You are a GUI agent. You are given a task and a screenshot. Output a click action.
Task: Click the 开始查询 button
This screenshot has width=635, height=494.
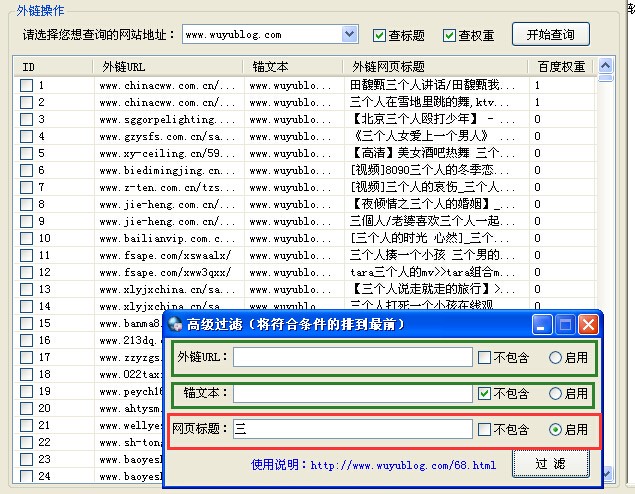point(550,34)
